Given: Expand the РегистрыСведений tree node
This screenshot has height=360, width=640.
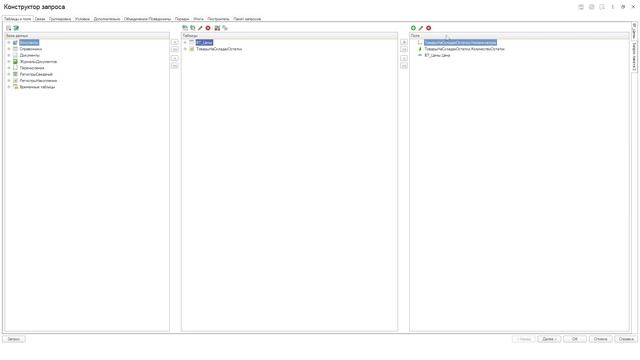Looking at the screenshot, I should [x=9, y=74].
